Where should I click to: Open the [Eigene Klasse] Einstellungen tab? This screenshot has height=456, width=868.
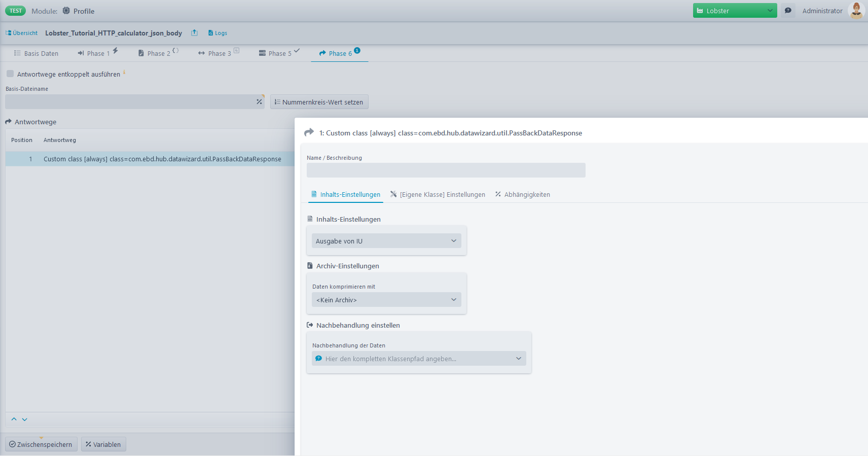(438, 195)
